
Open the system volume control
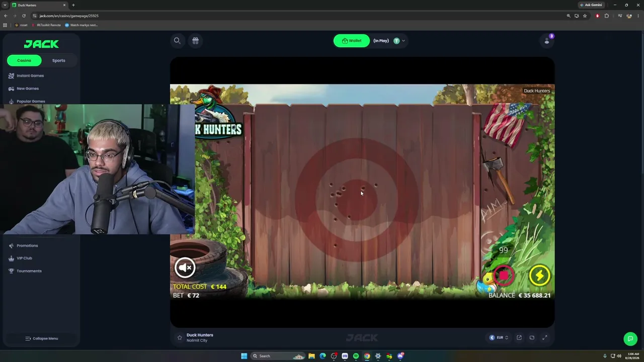click(619, 356)
